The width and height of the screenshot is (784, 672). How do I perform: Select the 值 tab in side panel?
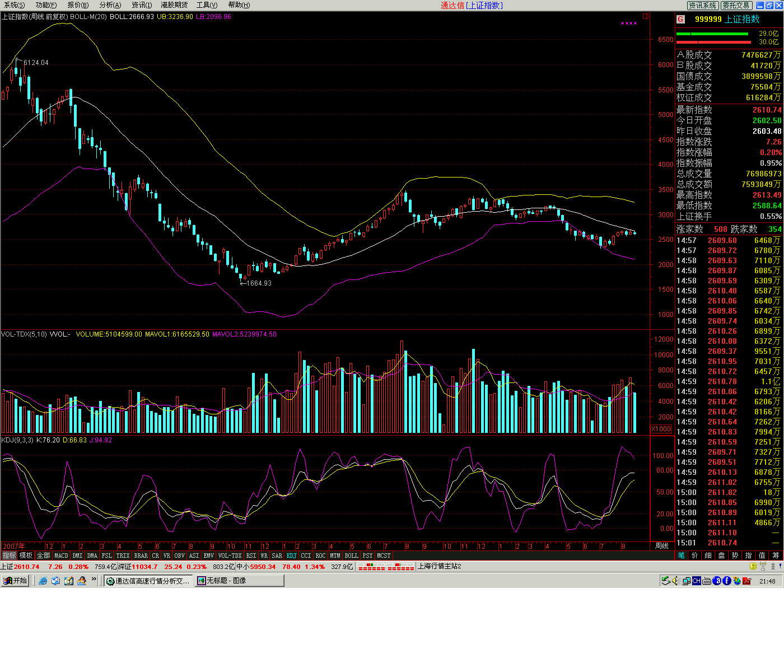762,556
